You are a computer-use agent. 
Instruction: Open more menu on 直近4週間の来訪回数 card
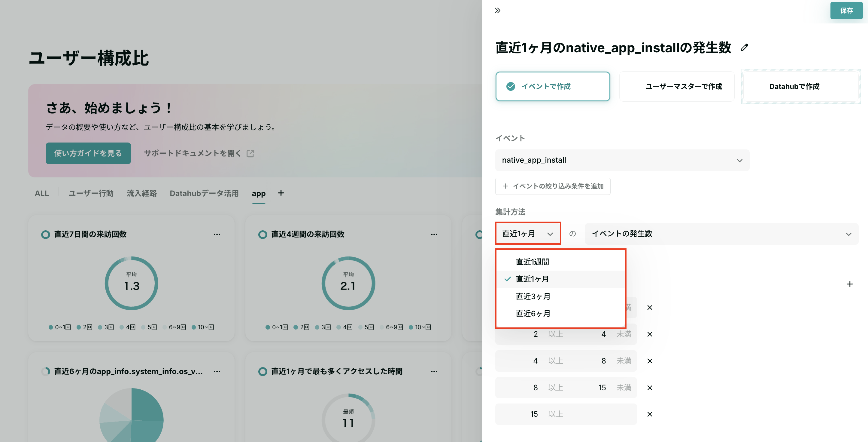click(x=434, y=234)
